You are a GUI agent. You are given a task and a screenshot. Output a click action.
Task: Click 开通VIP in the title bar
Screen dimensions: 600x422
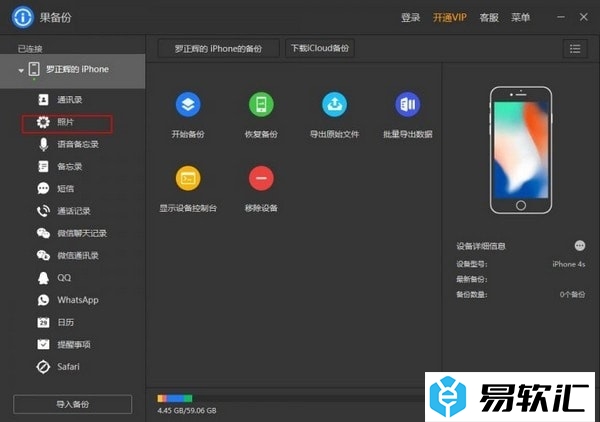pyautogui.click(x=450, y=18)
